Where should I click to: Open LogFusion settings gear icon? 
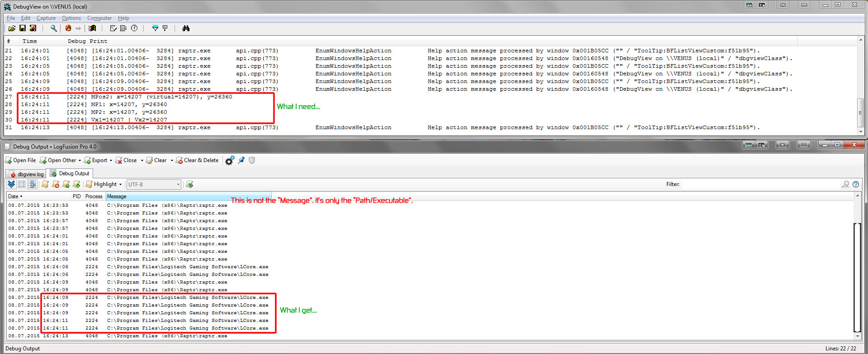230,161
